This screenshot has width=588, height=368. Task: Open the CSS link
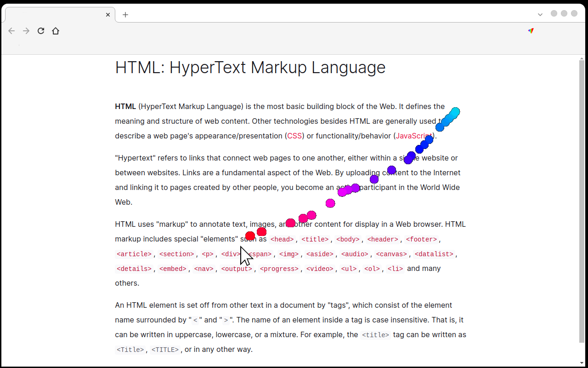click(x=294, y=136)
